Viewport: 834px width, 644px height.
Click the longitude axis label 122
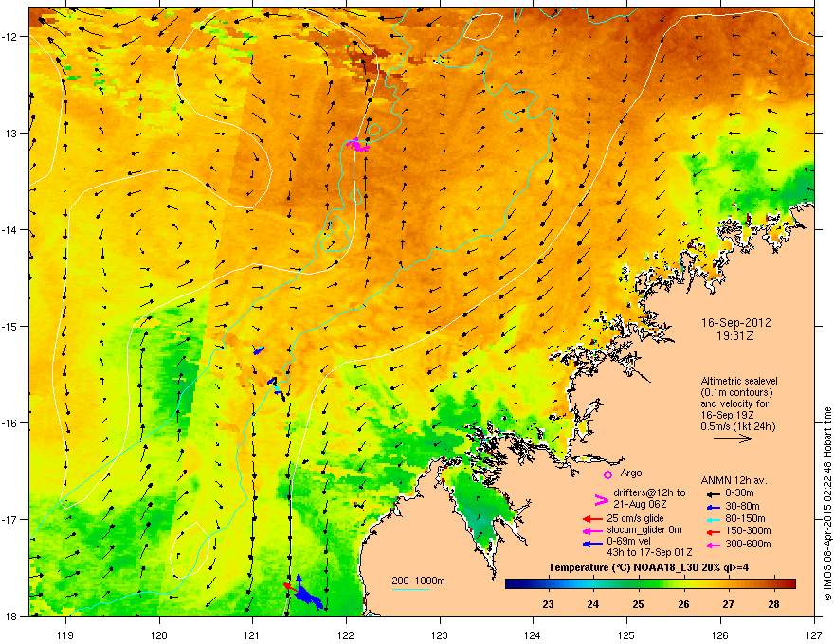[x=346, y=635]
